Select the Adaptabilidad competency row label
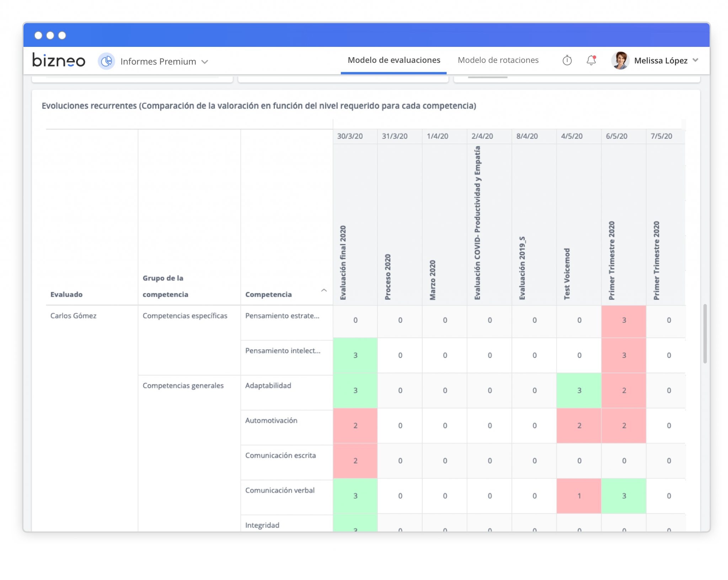The image size is (728, 580). pyautogui.click(x=268, y=385)
